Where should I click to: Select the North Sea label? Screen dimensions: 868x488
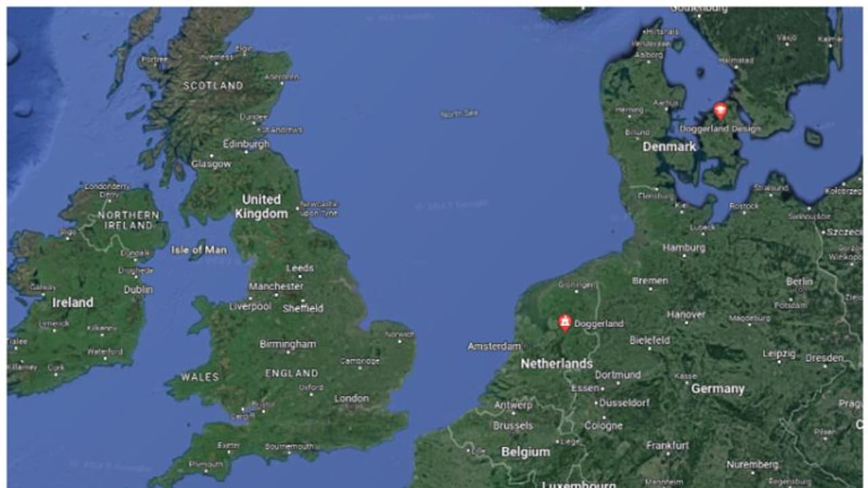point(459,114)
